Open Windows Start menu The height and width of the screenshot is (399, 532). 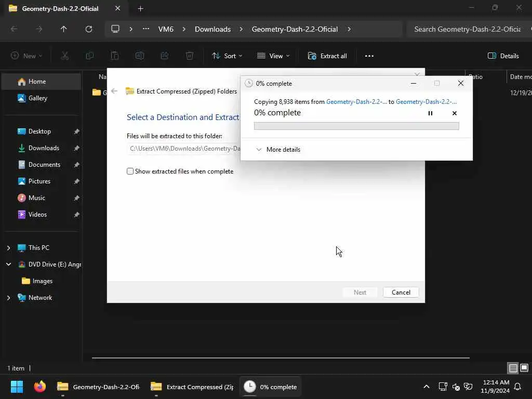click(x=17, y=387)
